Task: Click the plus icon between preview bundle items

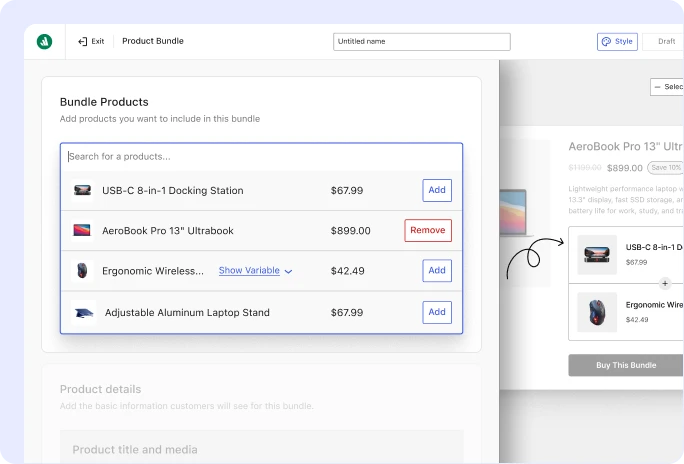Action: pyautogui.click(x=665, y=283)
